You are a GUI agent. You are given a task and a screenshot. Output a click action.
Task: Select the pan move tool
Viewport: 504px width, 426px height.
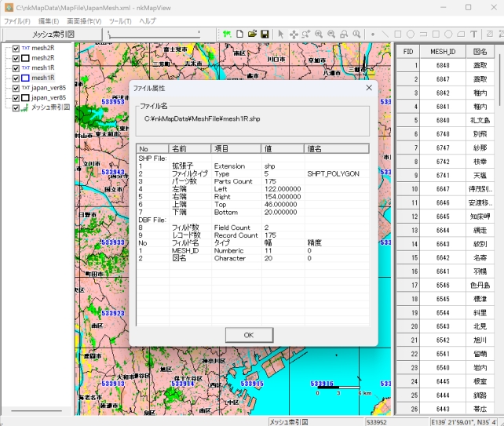[294, 35]
